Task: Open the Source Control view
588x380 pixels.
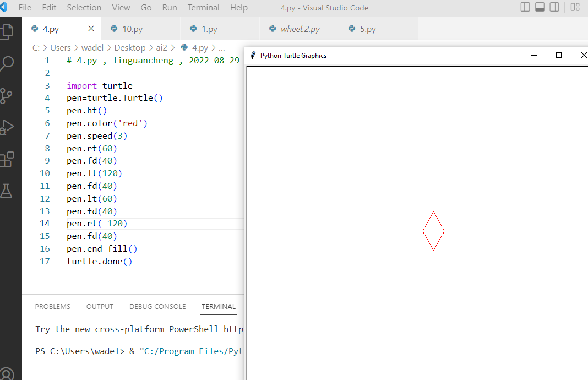Action: coord(8,96)
